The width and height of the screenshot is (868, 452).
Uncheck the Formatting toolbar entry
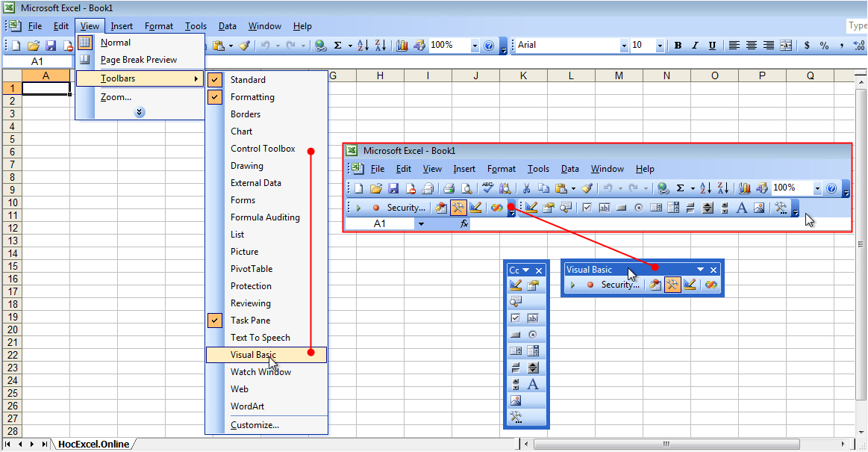point(214,96)
